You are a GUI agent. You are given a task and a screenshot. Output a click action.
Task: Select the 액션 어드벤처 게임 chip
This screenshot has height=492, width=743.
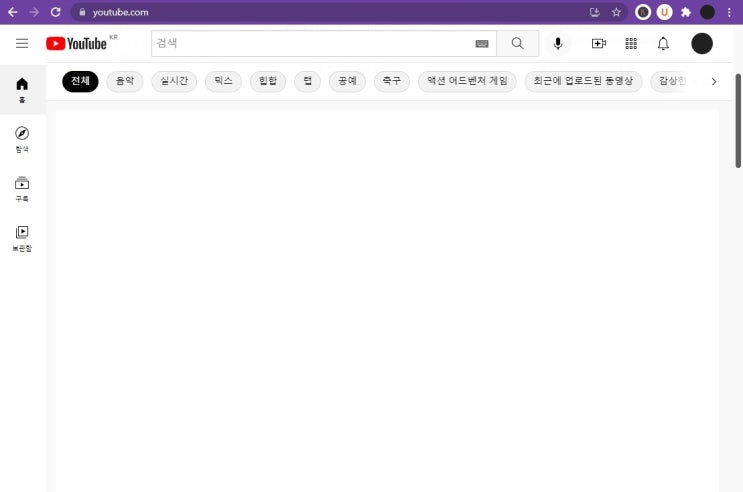467,82
